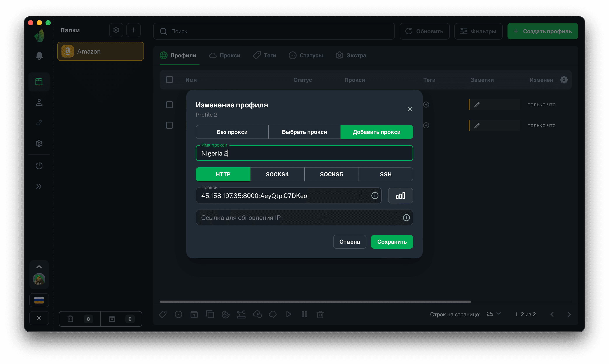The width and height of the screenshot is (609, 364).
Task: Click the Сохранить button
Action: pyautogui.click(x=392, y=242)
